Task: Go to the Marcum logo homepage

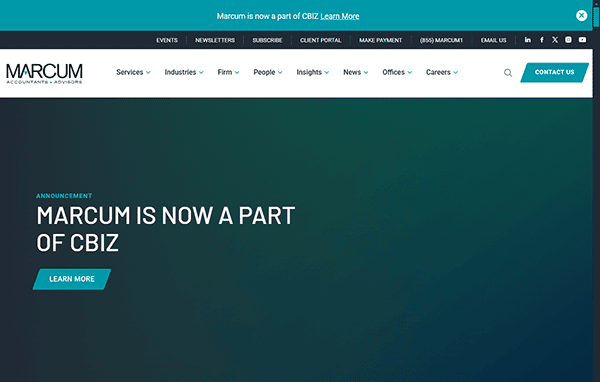Action: [x=44, y=73]
